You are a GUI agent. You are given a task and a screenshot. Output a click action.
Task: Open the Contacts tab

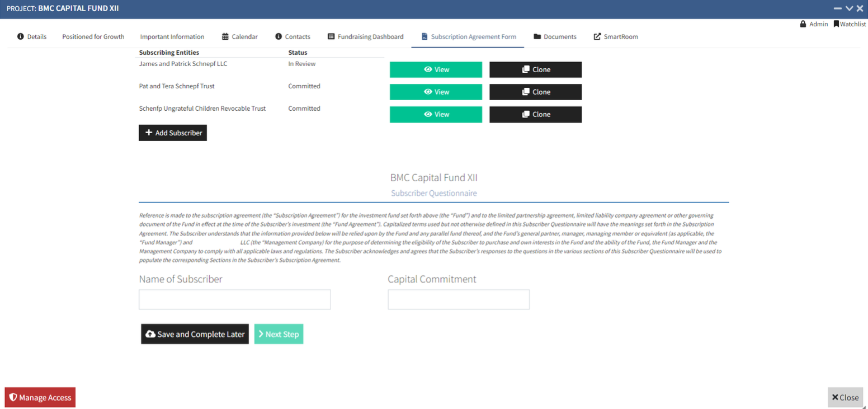click(x=293, y=37)
